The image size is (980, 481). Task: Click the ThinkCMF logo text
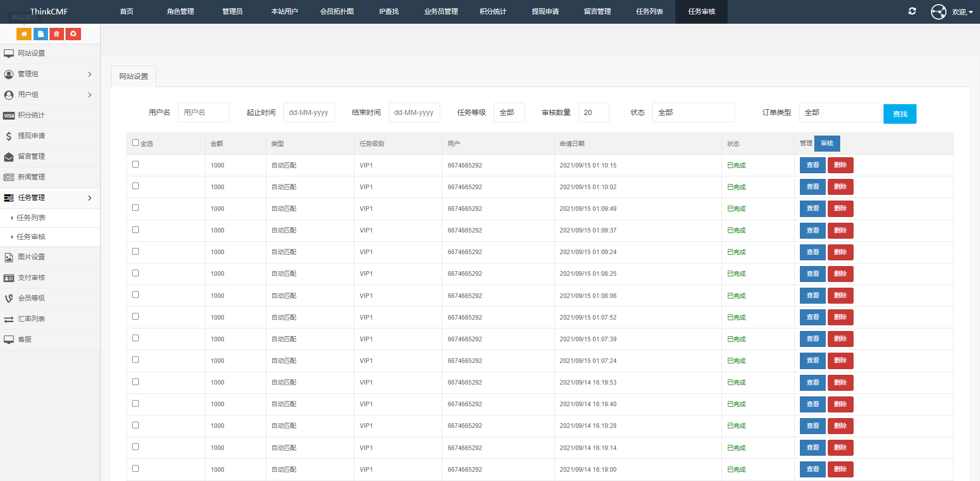[49, 11]
